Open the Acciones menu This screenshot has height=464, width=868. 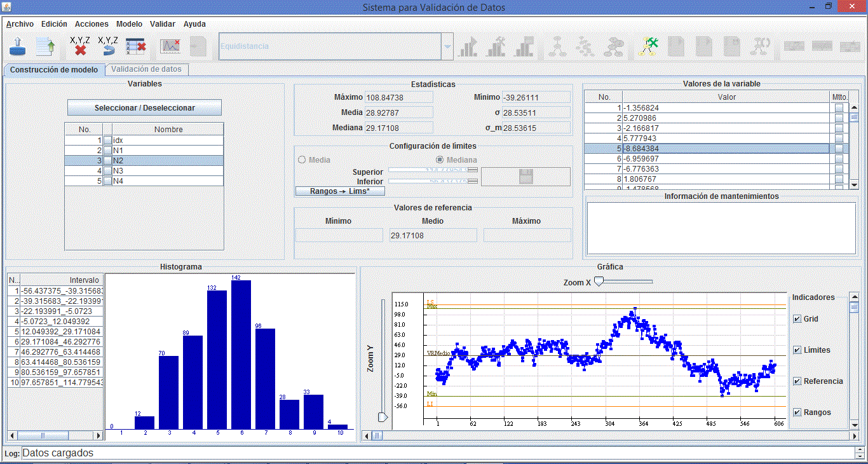pyautogui.click(x=92, y=24)
